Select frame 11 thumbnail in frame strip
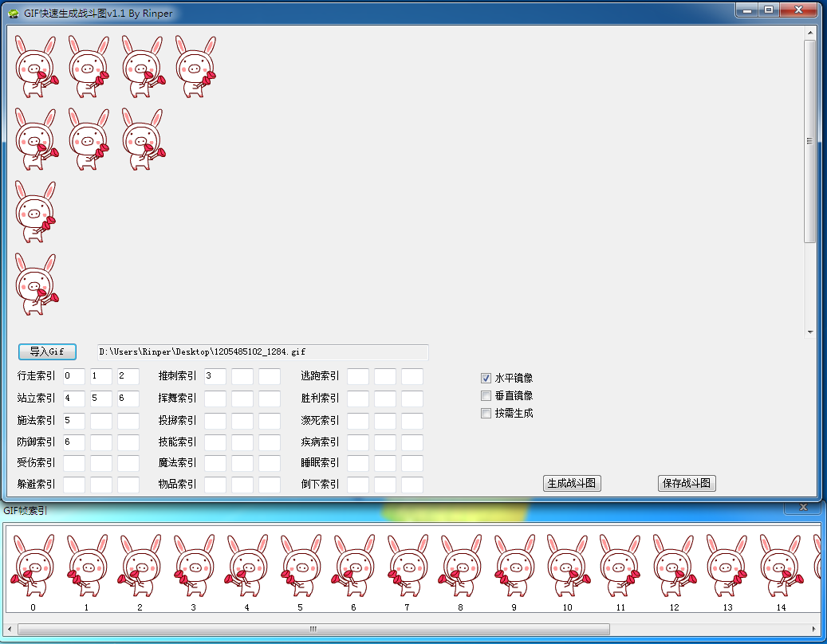This screenshot has height=644, width=827. pos(620,566)
